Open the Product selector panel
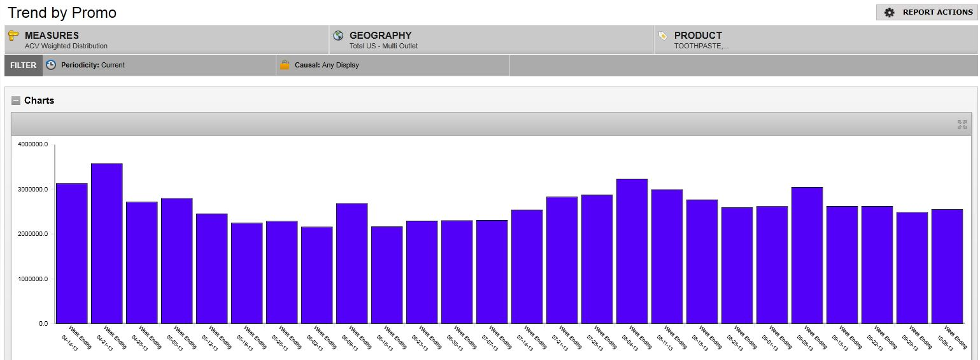 (x=815, y=40)
